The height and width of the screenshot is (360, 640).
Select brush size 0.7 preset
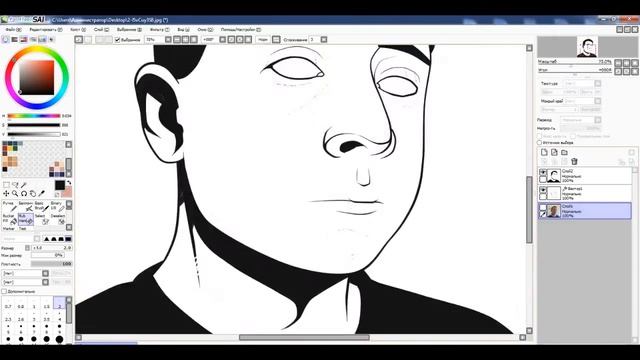8,303
